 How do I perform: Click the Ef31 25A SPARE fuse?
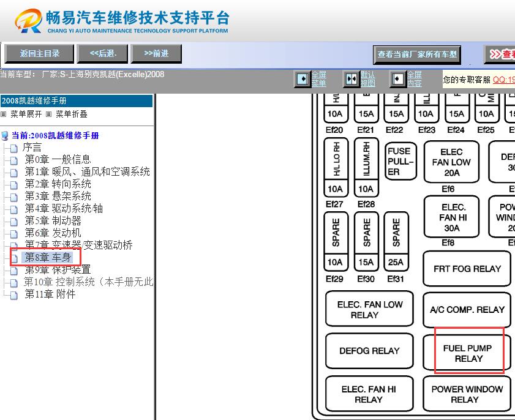(x=396, y=241)
